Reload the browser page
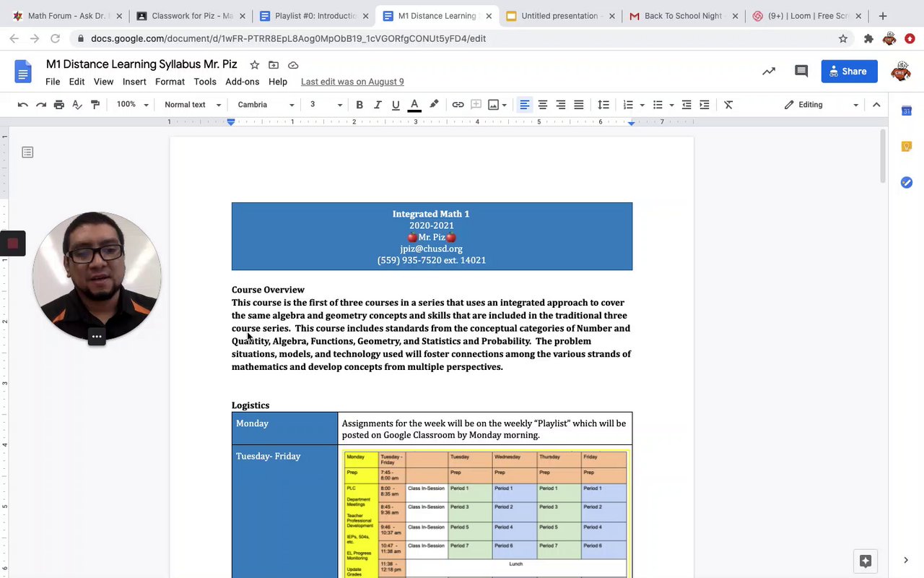This screenshot has width=924, height=578. [x=56, y=38]
